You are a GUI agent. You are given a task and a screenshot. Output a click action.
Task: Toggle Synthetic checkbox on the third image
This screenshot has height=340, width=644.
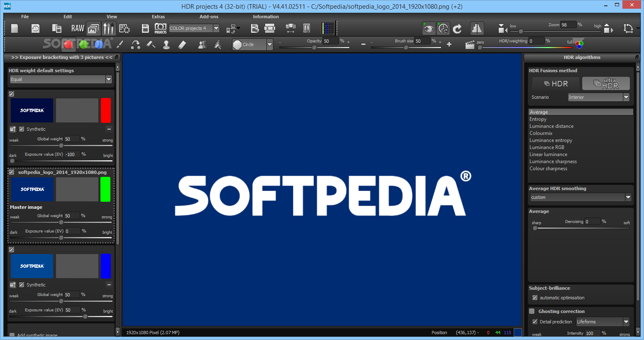pyautogui.click(x=22, y=285)
